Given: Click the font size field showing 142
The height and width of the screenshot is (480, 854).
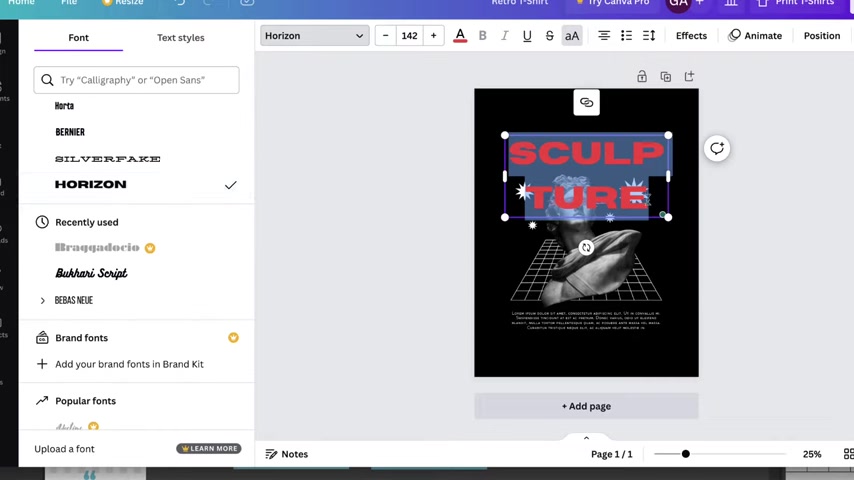Looking at the screenshot, I should click(410, 36).
